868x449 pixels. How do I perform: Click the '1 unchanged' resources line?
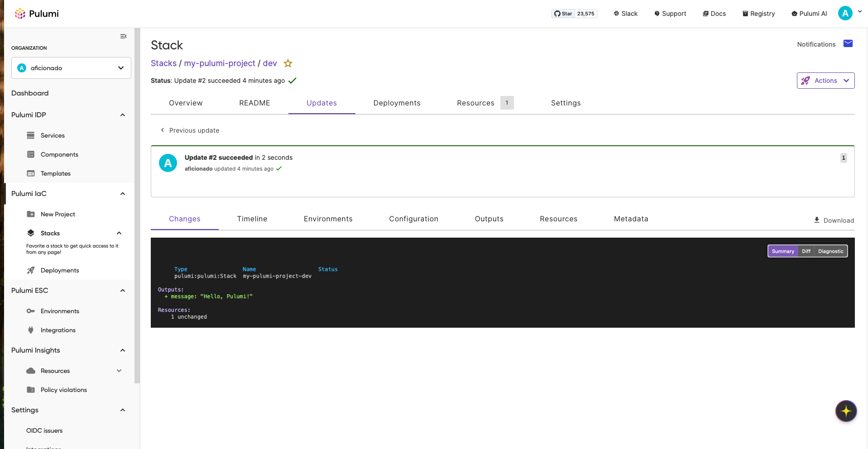pos(189,317)
